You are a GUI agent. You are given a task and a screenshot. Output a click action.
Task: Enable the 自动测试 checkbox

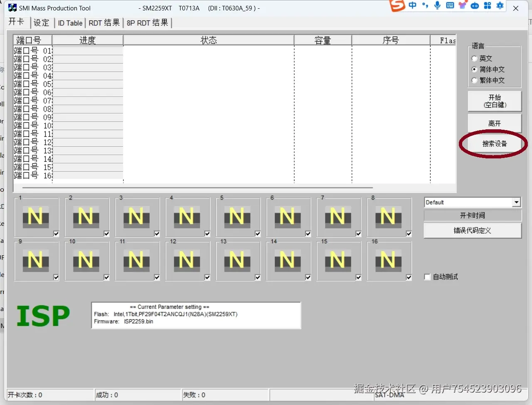point(427,277)
